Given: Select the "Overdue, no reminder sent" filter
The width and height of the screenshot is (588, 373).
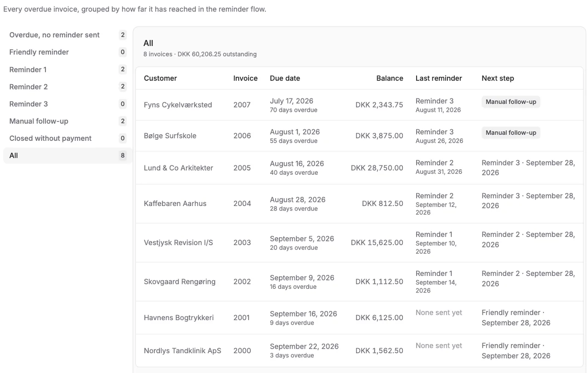Looking at the screenshot, I should click(68, 35).
